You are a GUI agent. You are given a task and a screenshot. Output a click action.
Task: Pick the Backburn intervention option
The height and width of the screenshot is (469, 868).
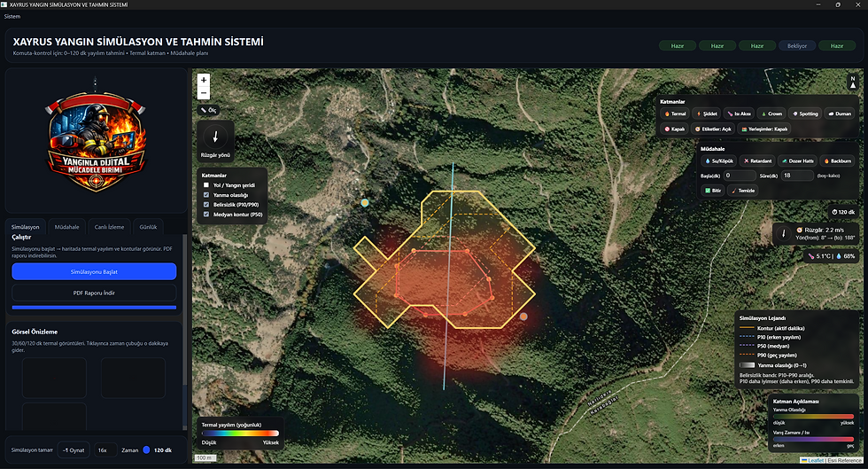(x=837, y=160)
